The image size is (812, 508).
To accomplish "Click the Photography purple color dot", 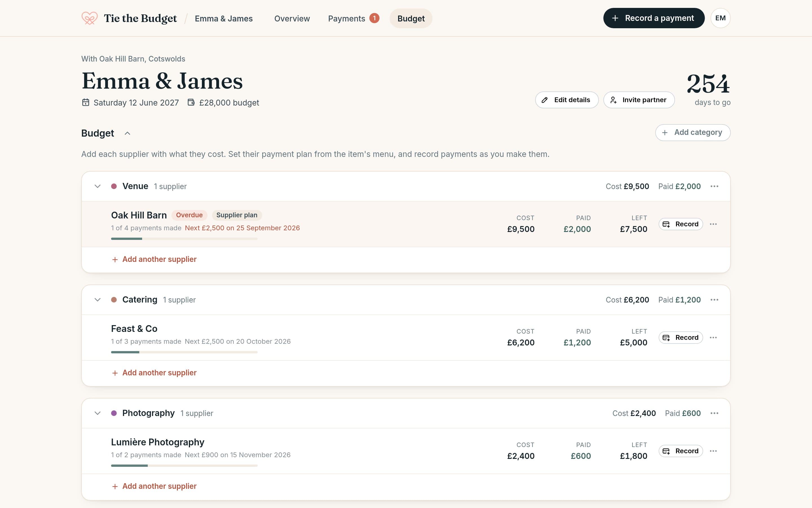I will point(114,413).
